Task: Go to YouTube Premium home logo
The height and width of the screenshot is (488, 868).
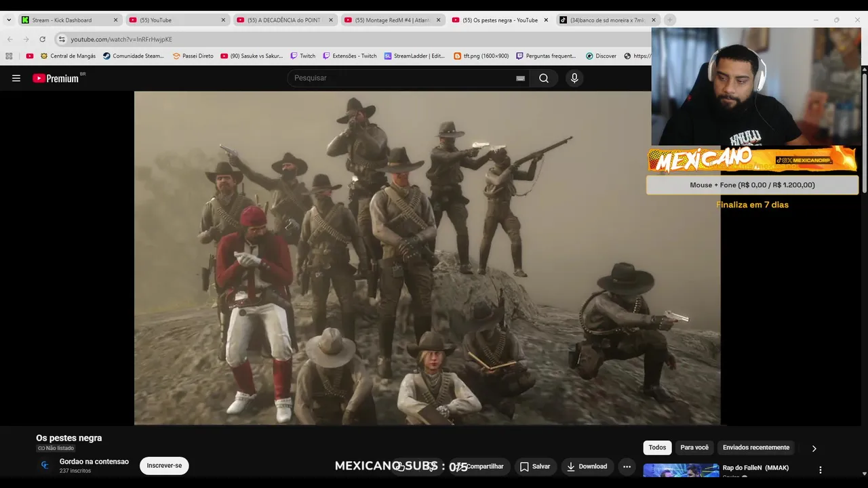Action: (x=56, y=78)
